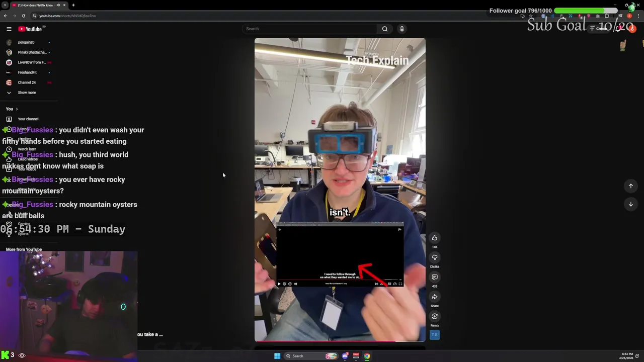Open Sports in the Explore list
This screenshot has width=644, height=362.
pyautogui.click(x=23, y=234)
